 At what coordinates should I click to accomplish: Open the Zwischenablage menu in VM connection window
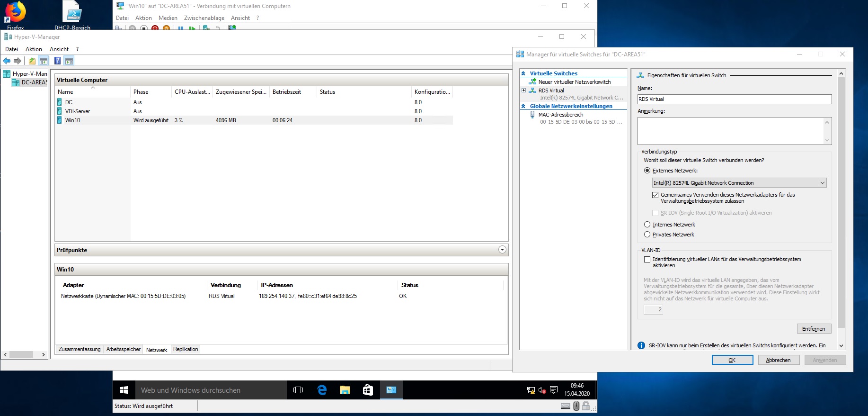pos(204,18)
